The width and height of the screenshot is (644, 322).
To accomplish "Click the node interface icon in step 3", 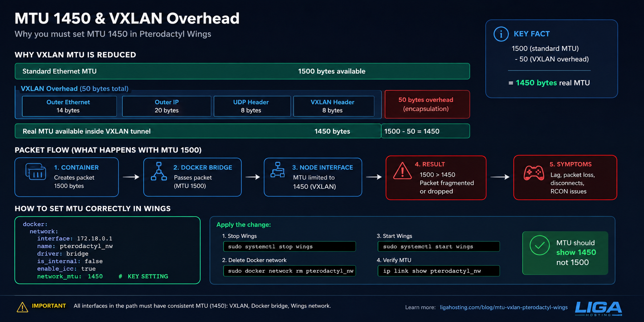I will [x=278, y=170].
